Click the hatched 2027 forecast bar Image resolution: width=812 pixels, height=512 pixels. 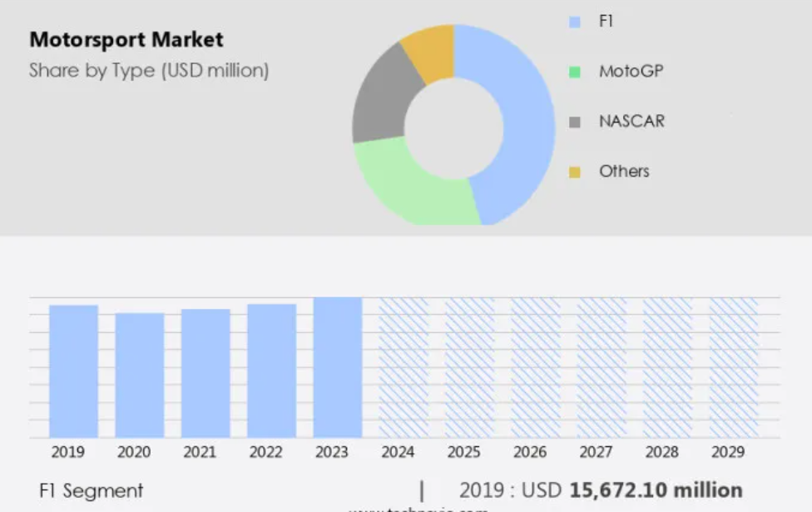click(x=602, y=367)
